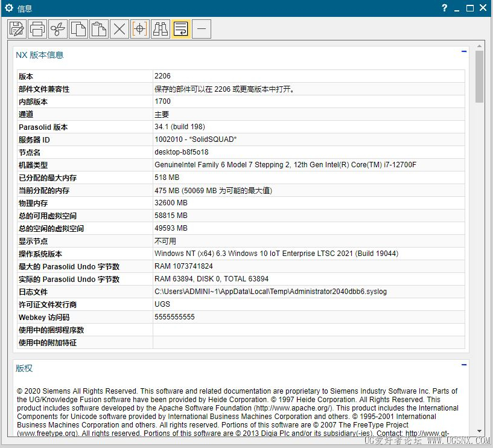Image resolution: width=493 pixels, height=448 pixels.
Task: Copy using the two-pages toolbar icon
Action: coord(78,29)
